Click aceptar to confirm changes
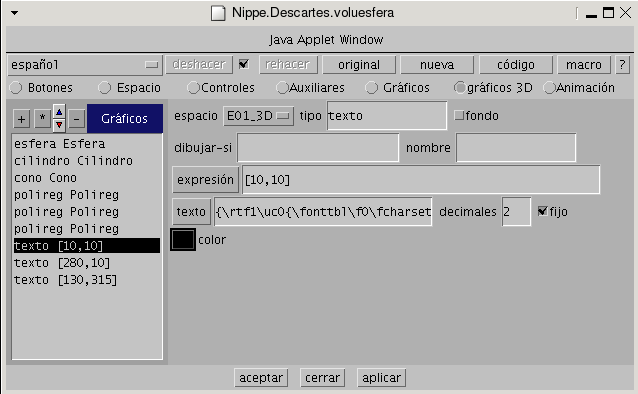The image size is (638, 394). coord(261,378)
